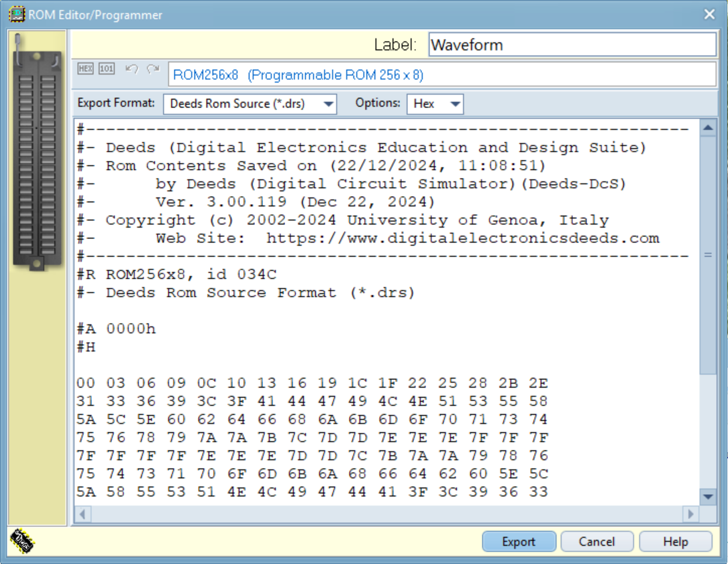Click the ROM Editor title bar icon

pyautogui.click(x=17, y=14)
